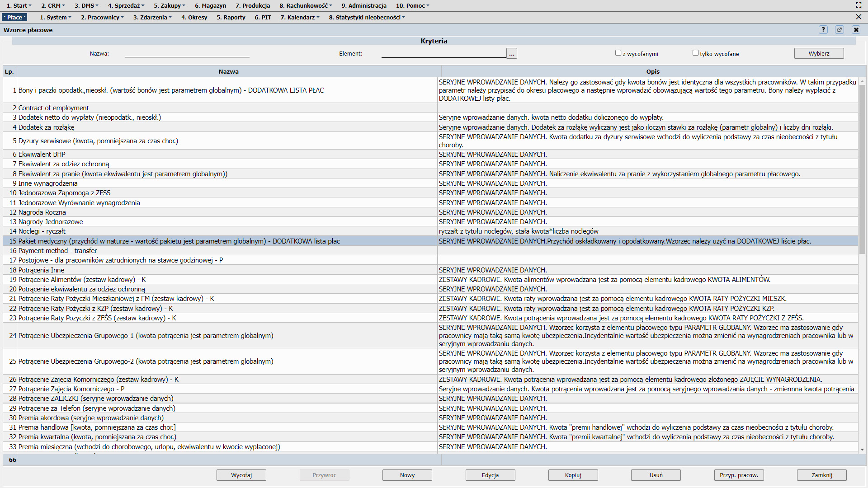Enable the 'z wycofanymi' checkbox
The height and width of the screenshot is (488, 868).
618,53
